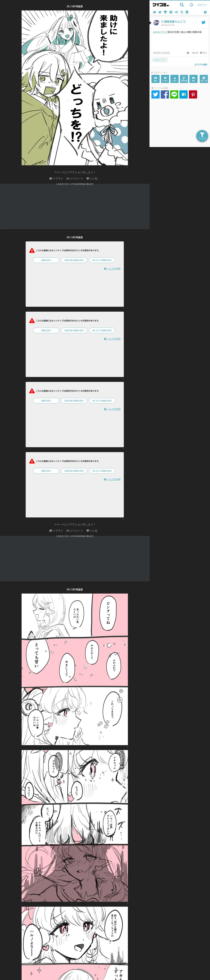Click the 24 / 129 作品目 heading

[x=75, y=589]
